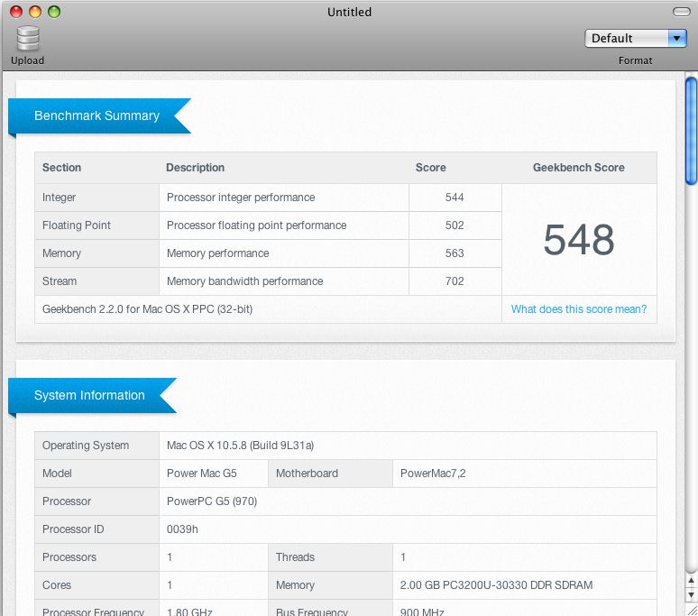Select the System Information ribbon header

[90, 395]
